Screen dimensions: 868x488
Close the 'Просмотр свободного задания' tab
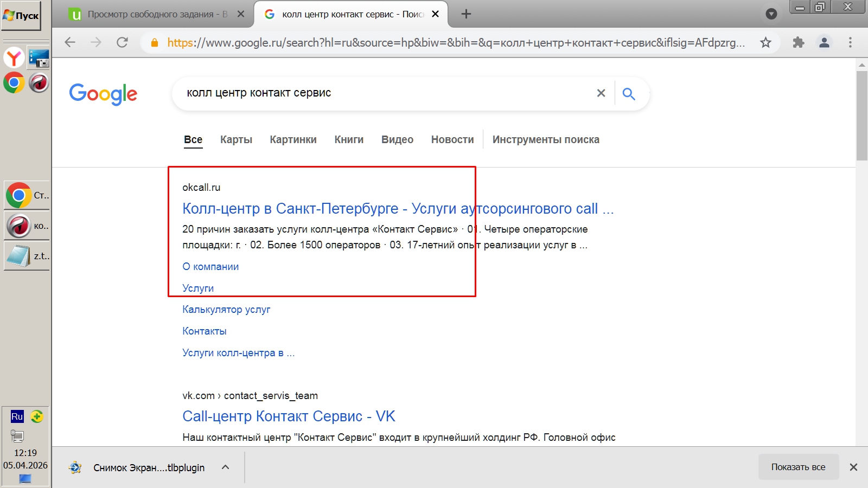(x=241, y=14)
